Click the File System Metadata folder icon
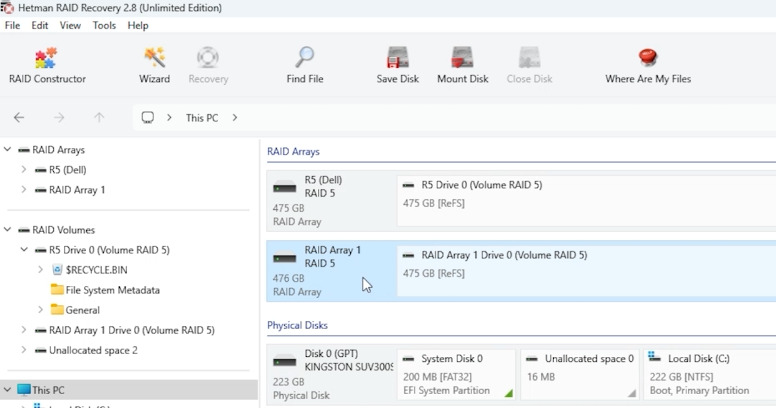The image size is (776, 408). [x=57, y=290]
